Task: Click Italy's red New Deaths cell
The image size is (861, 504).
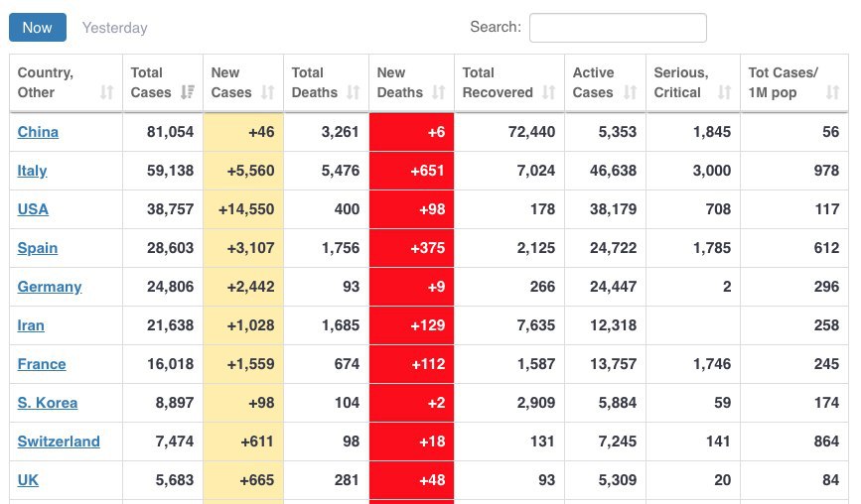Action: (x=411, y=171)
